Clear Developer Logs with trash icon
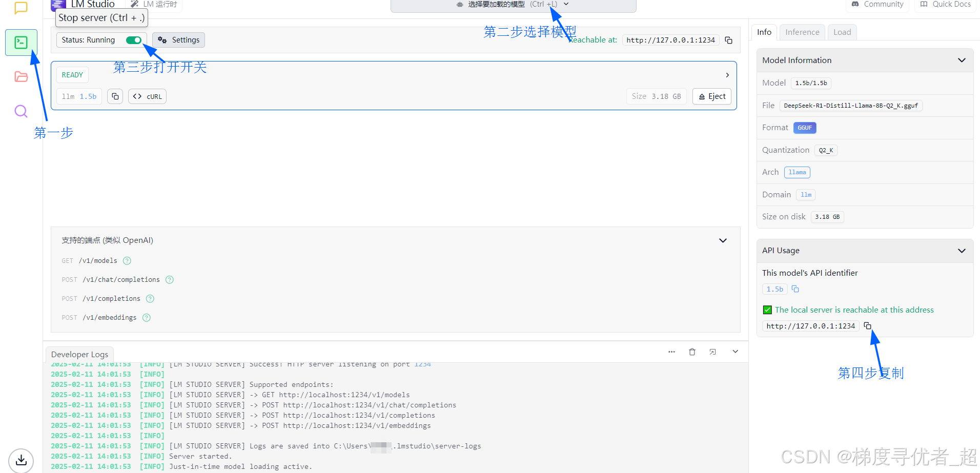 pos(692,352)
